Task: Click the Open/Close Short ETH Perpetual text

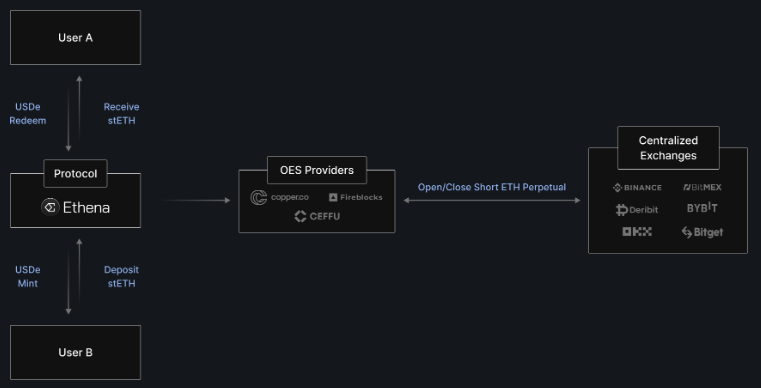Action: tap(492, 187)
